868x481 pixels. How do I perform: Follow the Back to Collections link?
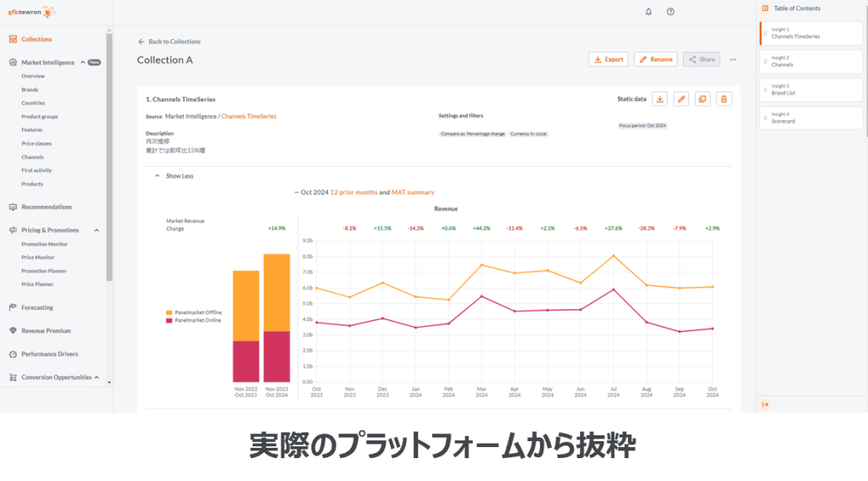pyautogui.click(x=175, y=41)
